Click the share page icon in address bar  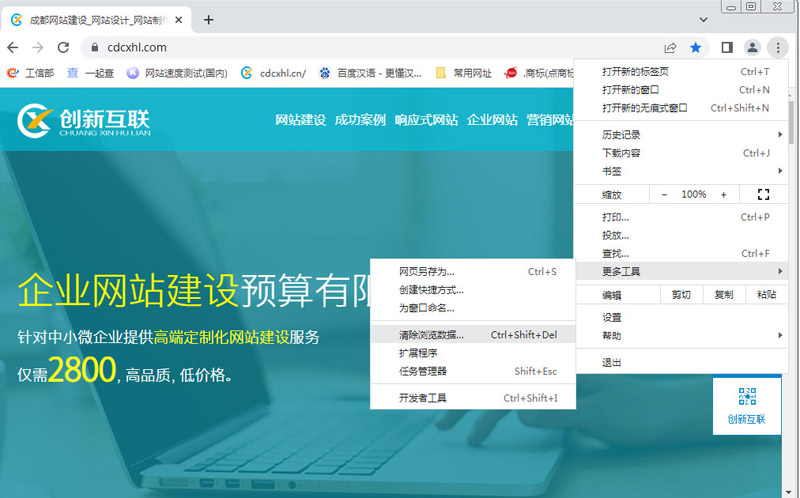pos(670,47)
